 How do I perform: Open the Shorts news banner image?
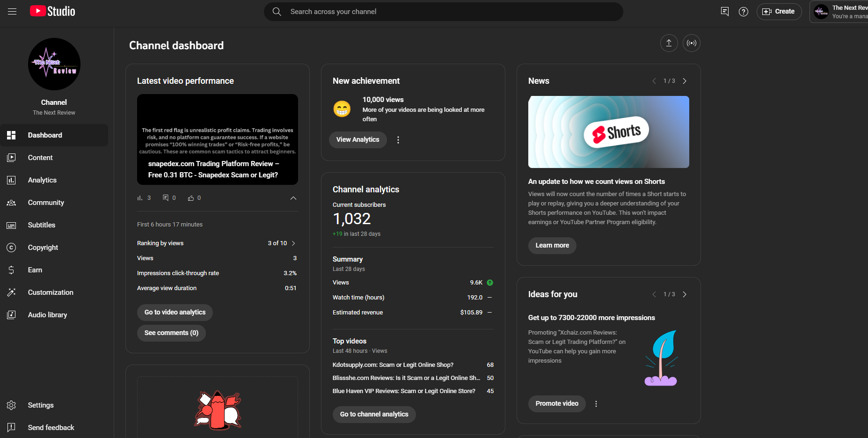point(609,132)
